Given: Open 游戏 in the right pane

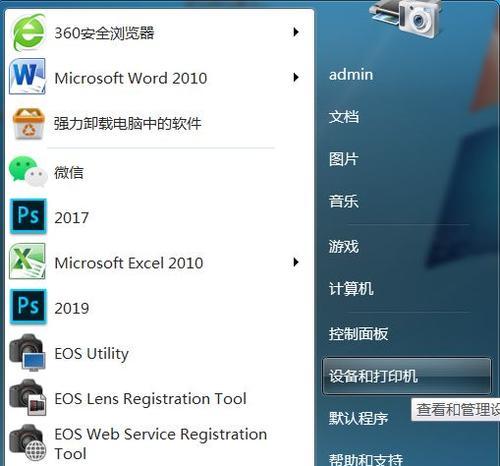Looking at the screenshot, I should [344, 247].
